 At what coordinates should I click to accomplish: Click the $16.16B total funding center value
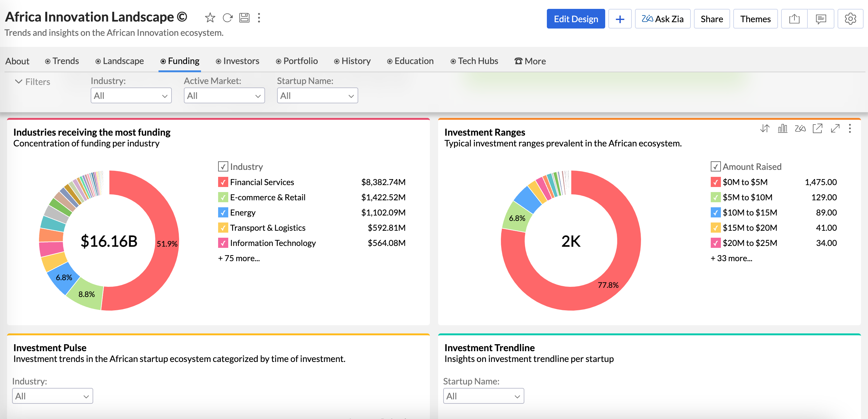[x=109, y=241]
